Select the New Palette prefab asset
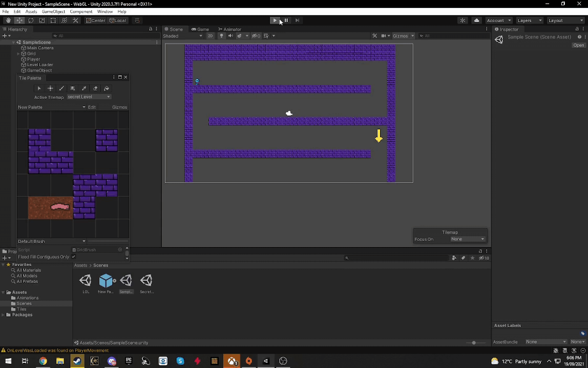 tap(106, 283)
